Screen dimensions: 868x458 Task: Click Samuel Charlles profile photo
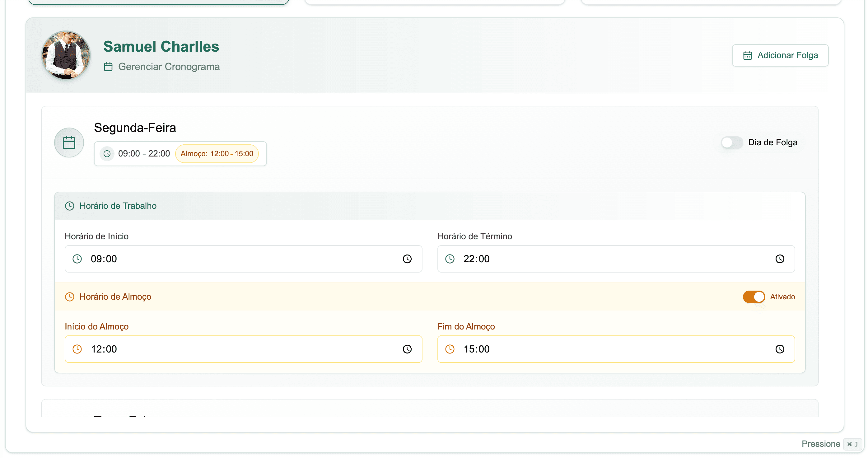click(x=66, y=55)
